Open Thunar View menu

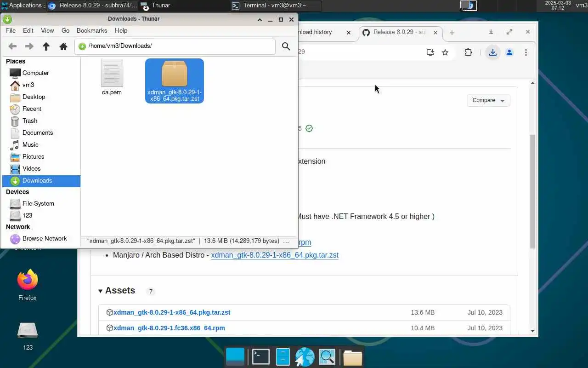tap(47, 30)
